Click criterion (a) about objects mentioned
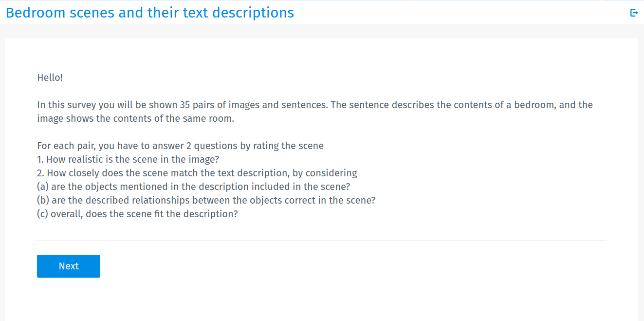Screen dimensions: 644x321 point(194,187)
